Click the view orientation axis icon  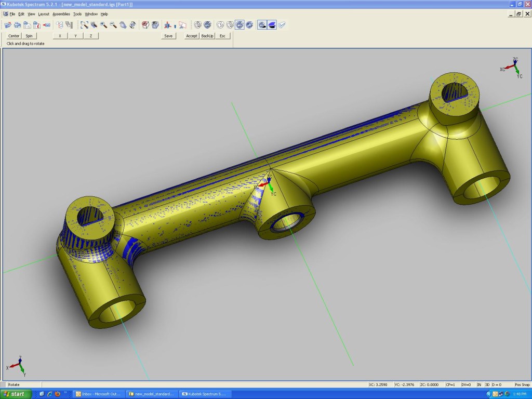point(167,24)
